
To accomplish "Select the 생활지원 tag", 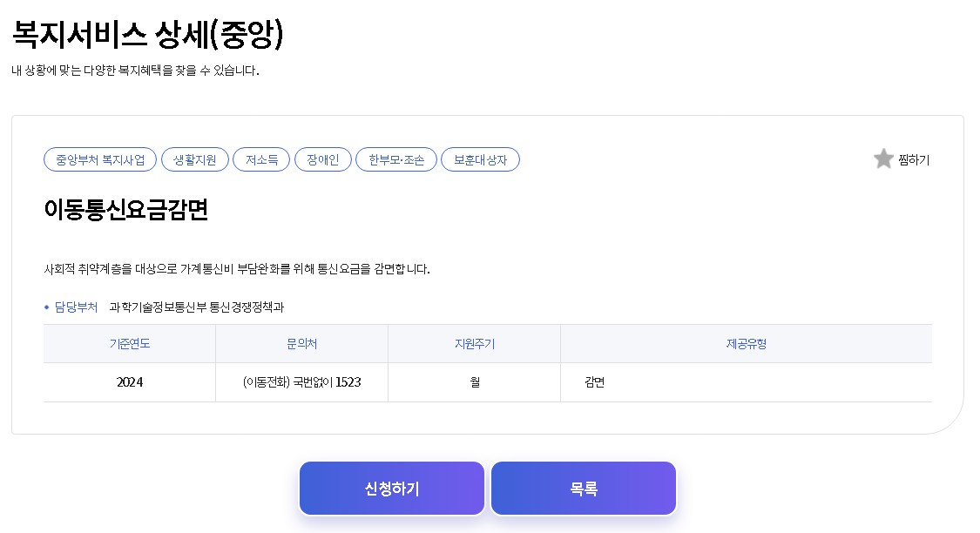I will coord(194,159).
